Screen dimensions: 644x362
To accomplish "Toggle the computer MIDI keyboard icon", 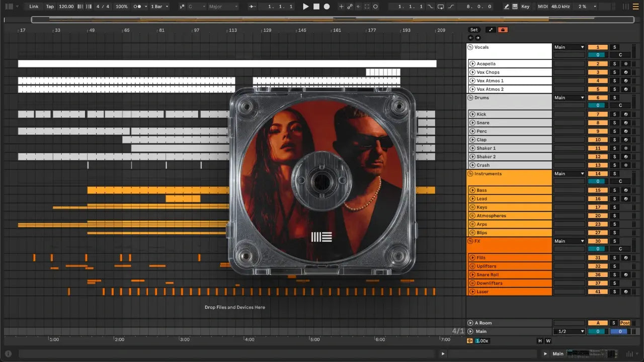I will [515, 7].
